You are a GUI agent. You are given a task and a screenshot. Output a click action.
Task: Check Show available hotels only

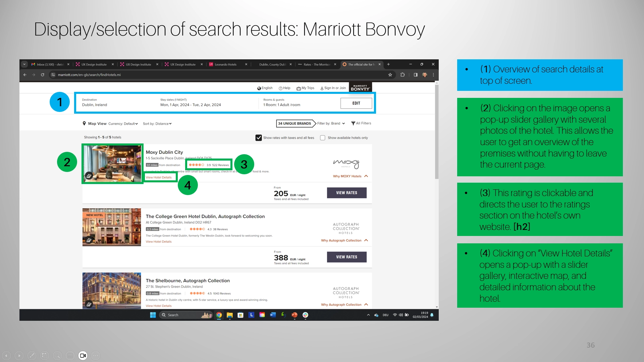(x=323, y=138)
